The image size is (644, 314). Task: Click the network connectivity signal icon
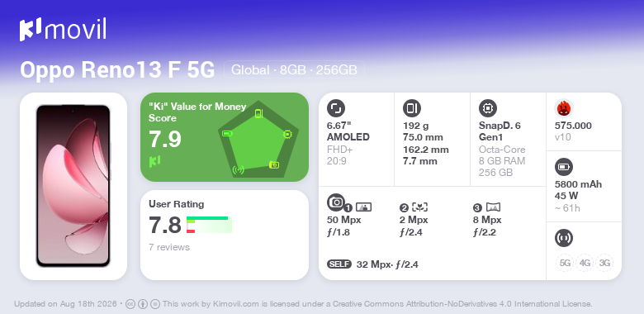pos(564,238)
